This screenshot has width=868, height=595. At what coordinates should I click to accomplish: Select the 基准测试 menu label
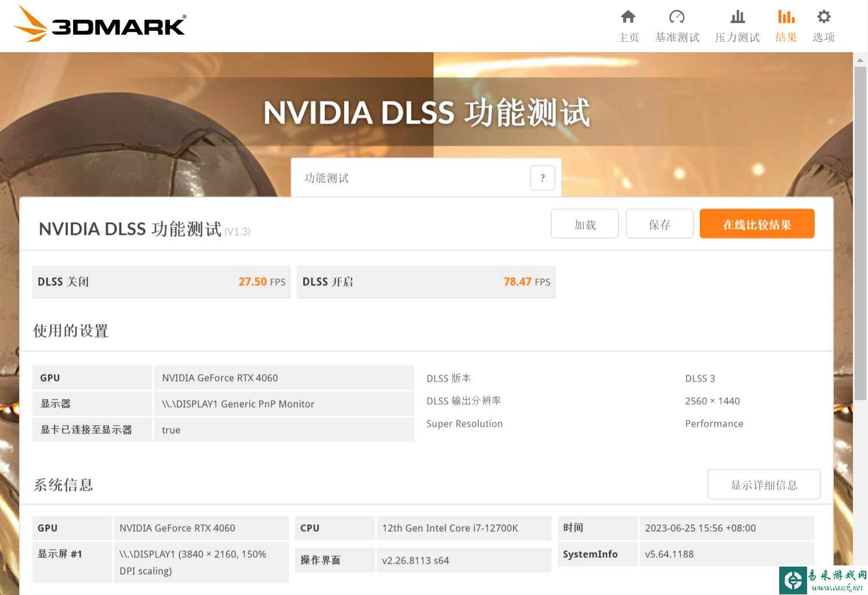click(677, 37)
